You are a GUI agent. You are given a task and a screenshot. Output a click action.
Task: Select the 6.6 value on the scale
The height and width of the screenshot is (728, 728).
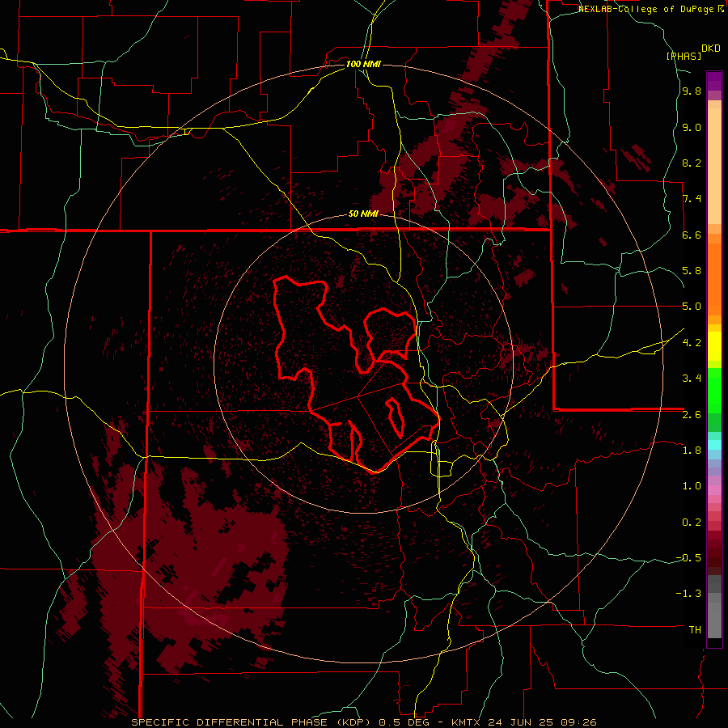click(692, 235)
